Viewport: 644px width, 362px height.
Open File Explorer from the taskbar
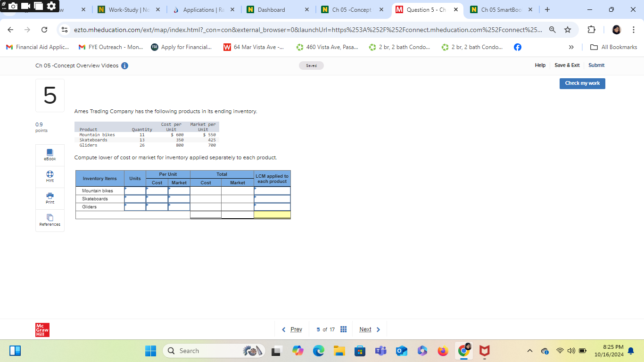coord(339,351)
